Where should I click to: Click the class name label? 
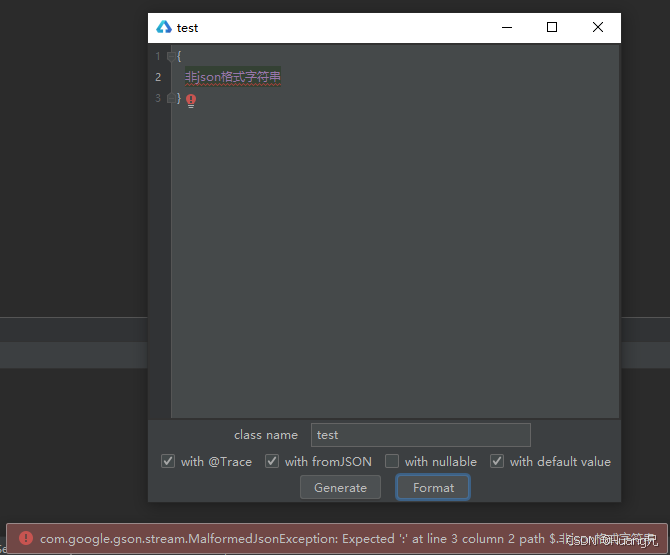[266, 435]
